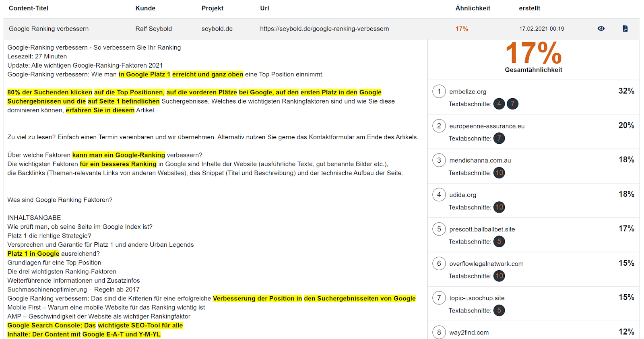Download the PDF report for Google Ranking verbessern

[625, 29]
